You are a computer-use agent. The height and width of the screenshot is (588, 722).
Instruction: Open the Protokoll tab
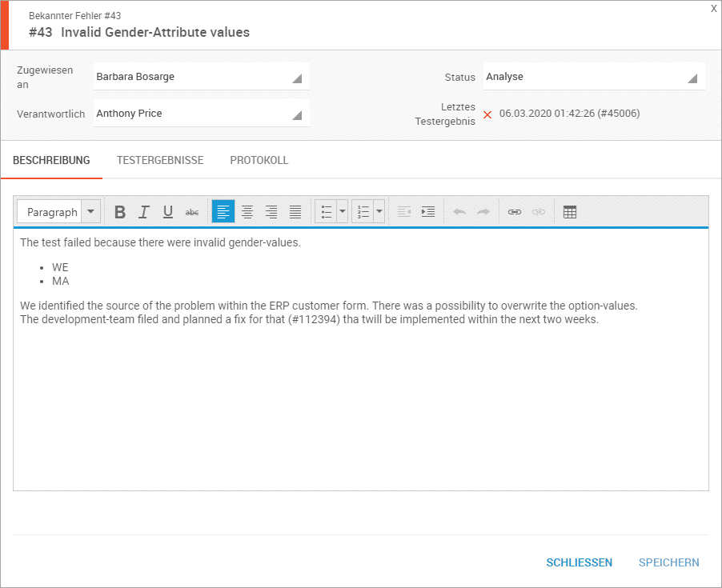(259, 160)
